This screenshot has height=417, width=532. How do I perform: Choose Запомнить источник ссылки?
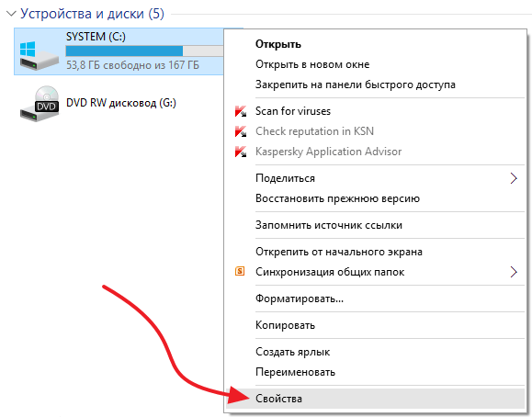click(x=375, y=225)
